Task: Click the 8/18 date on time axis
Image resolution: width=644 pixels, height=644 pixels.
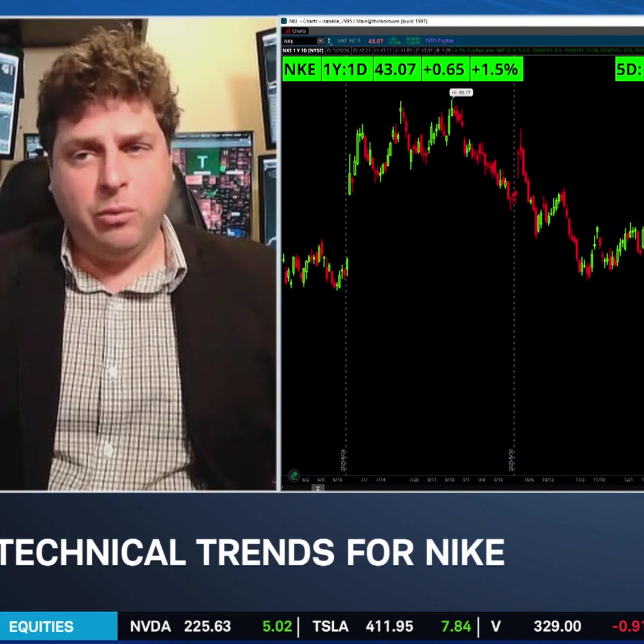Action: click(450, 480)
